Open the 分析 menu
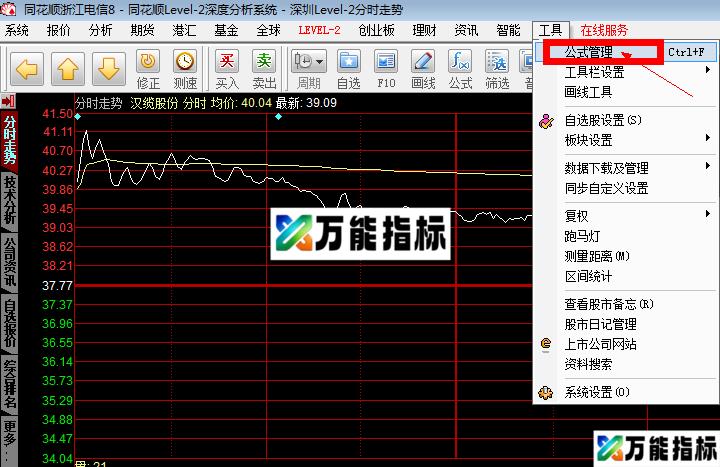 (100, 31)
